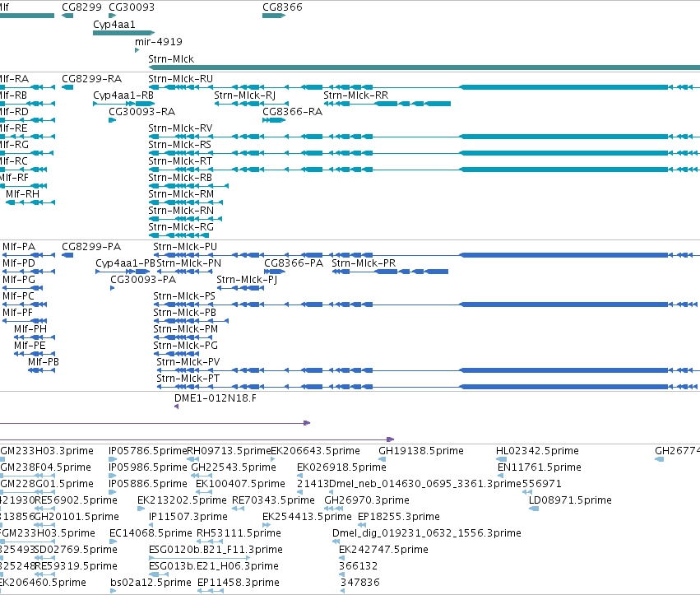Select transcript Cyp4aa1-RB label
700x595 pixels.
coord(123,95)
